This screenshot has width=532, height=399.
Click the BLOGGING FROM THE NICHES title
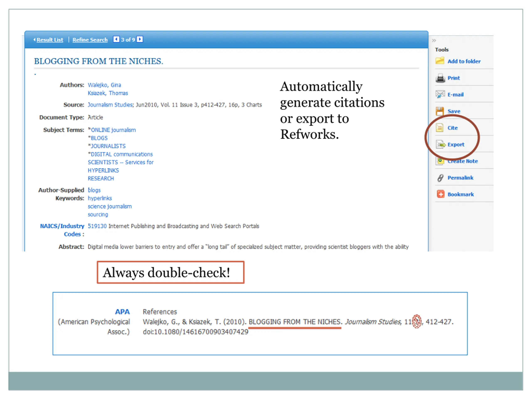[98, 61]
